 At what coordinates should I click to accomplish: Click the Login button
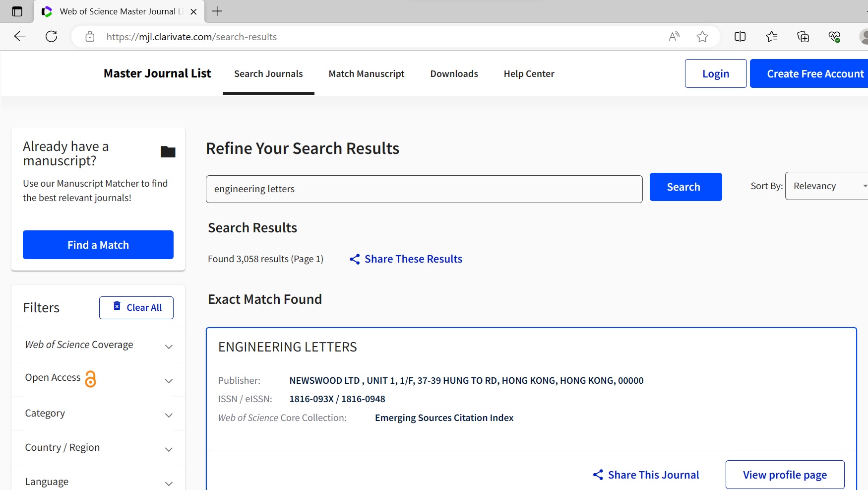[716, 73]
